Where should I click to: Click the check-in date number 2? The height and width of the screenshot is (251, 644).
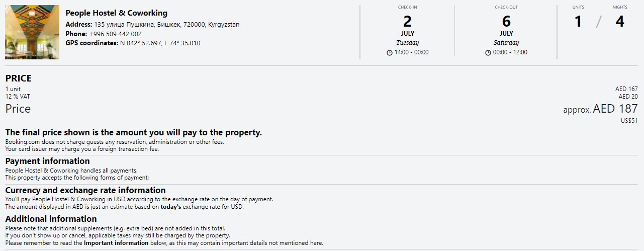407,22
